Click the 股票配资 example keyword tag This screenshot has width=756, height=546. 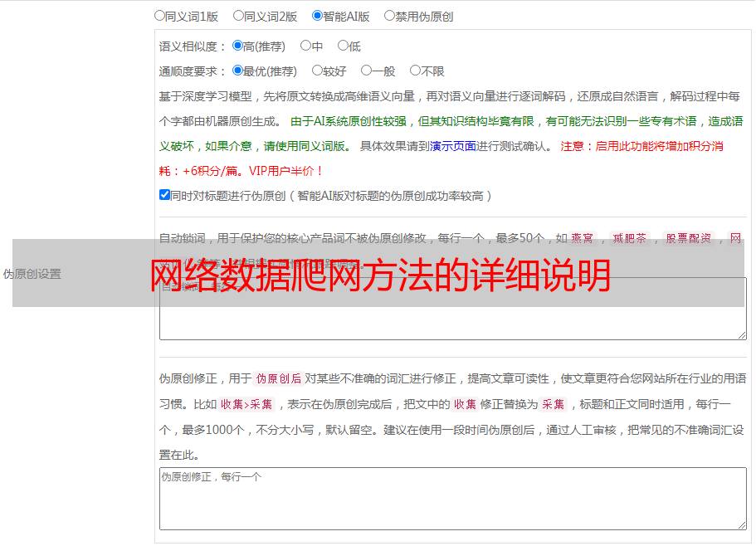(689, 238)
